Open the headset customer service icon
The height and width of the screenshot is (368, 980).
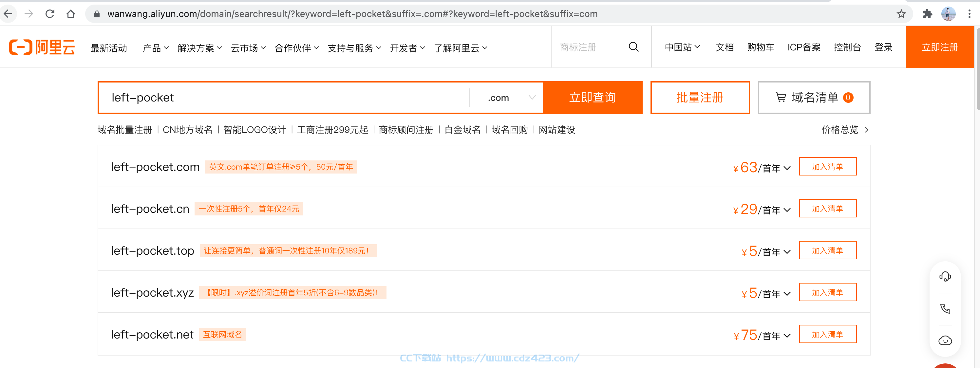pos(945,276)
